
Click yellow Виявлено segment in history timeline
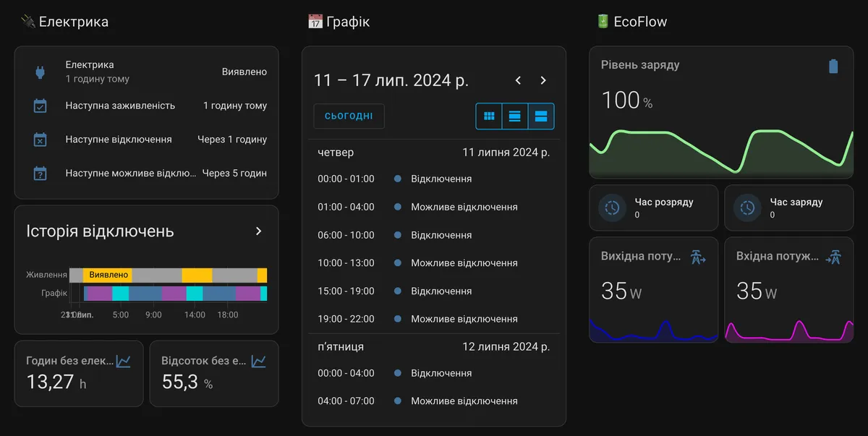pyautogui.click(x=109, y=275)
